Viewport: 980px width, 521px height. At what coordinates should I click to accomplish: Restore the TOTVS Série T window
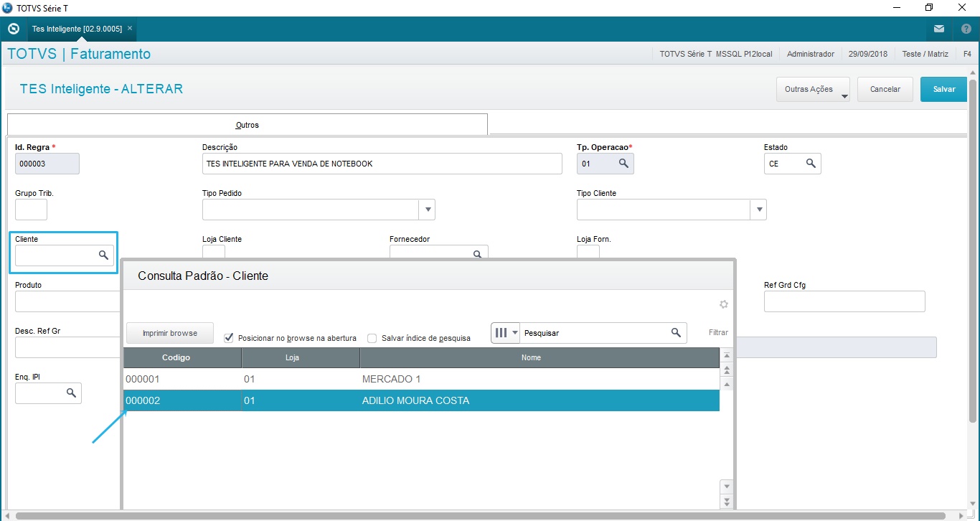point(929,7)
